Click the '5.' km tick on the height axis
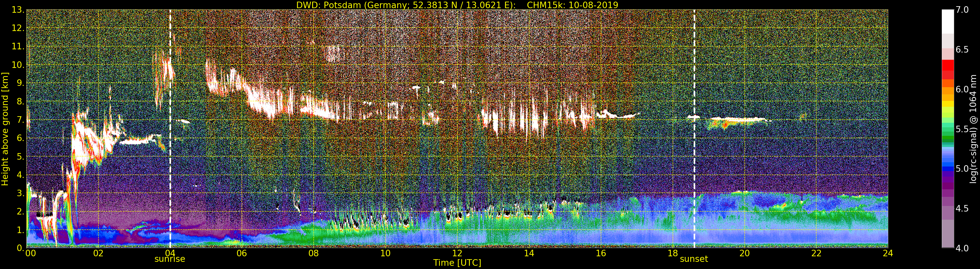The image size is (980, 269). pyautogui.click(x=20, y=156)
